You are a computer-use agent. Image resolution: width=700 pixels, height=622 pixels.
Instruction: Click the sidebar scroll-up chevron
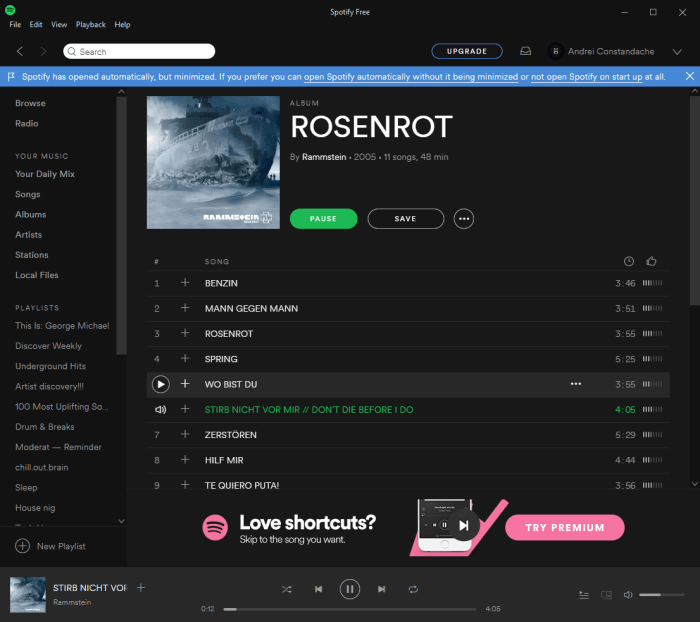121,92
